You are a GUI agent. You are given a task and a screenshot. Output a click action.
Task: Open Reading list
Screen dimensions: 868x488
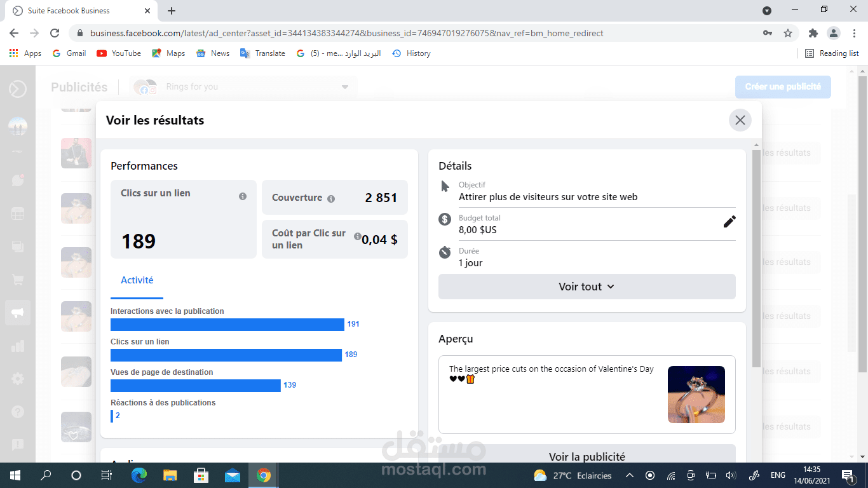(832, 53)
